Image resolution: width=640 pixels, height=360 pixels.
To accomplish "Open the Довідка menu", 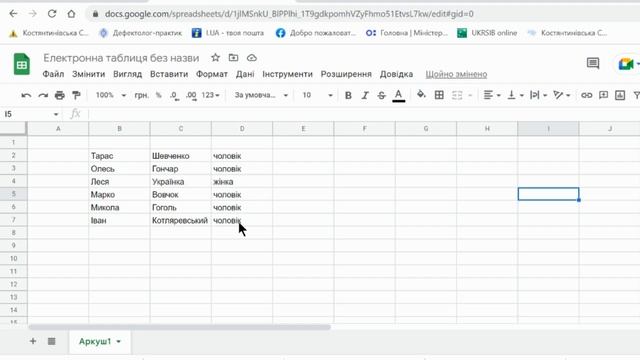I will (396, 74).
